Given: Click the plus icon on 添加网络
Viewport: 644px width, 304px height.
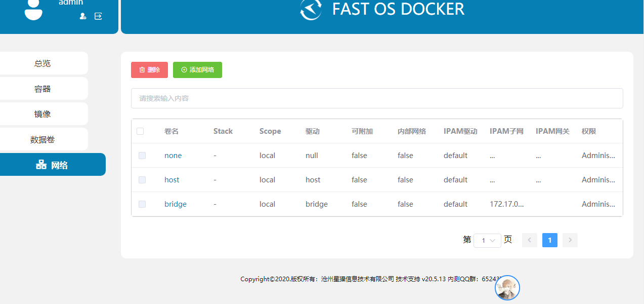Looking at the screenshot, I should [184, 69].
